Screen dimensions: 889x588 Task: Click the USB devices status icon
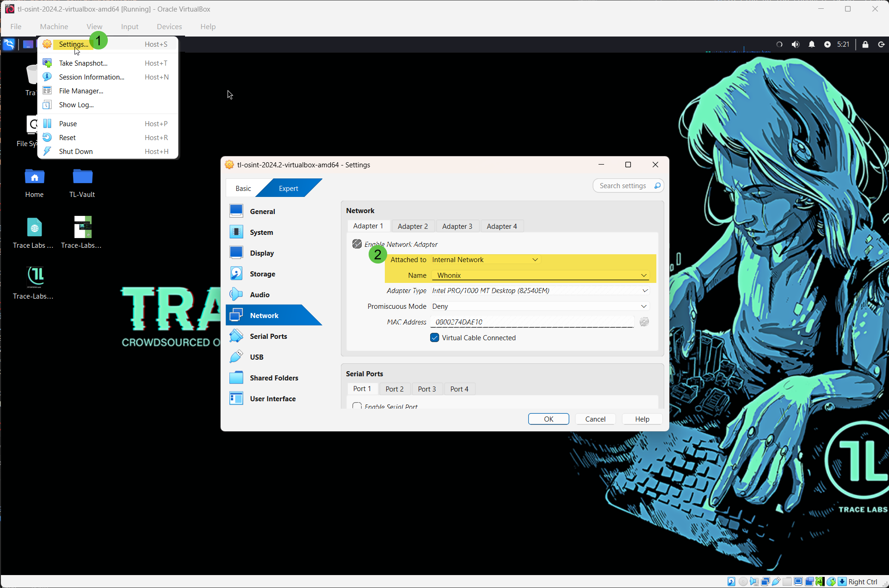pos(776,582)
